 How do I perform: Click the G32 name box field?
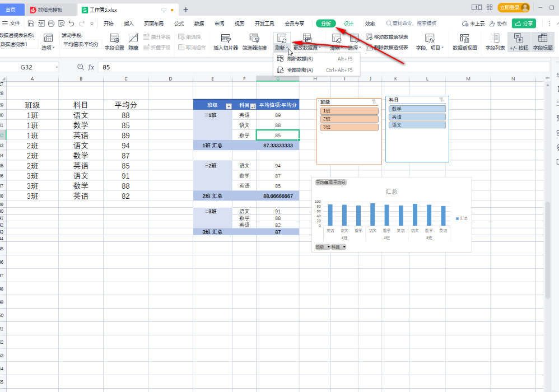28,67
